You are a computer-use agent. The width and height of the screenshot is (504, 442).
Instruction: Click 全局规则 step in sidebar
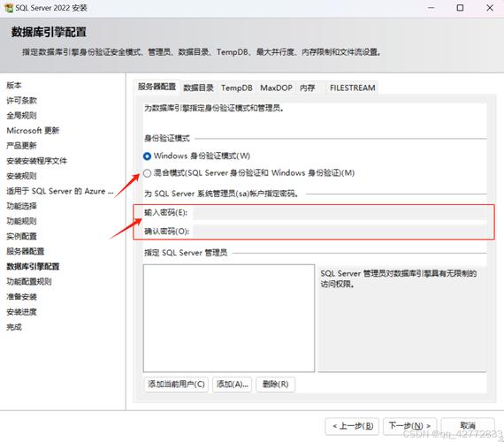coord(21,116)
